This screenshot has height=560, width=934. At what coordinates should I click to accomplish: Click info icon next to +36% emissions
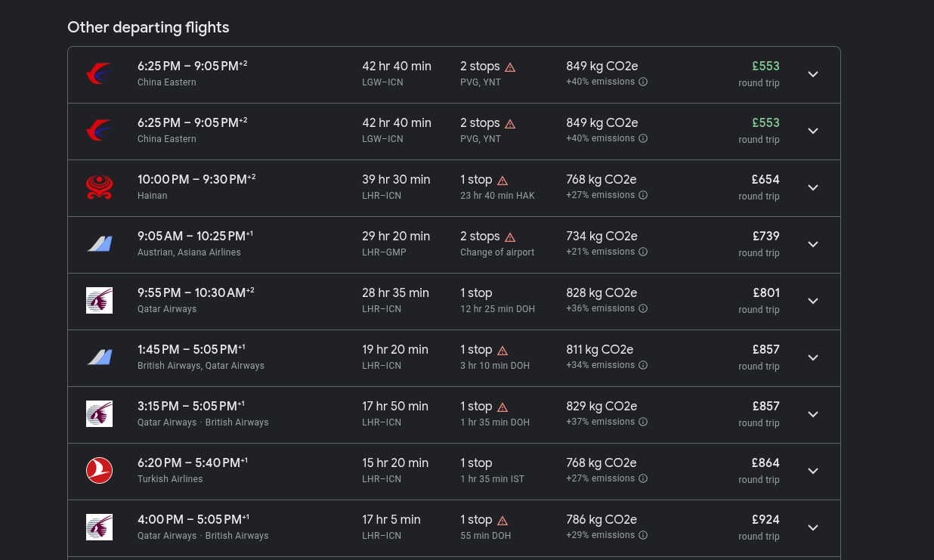pyautogui.click(x=643, y=308)
